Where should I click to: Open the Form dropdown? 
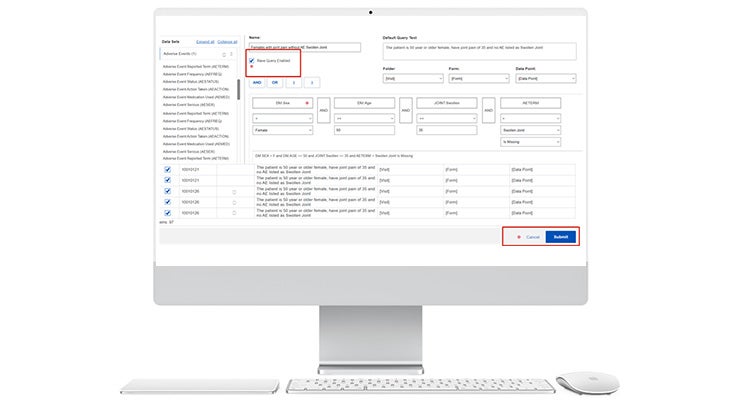[x=478, y=78]
